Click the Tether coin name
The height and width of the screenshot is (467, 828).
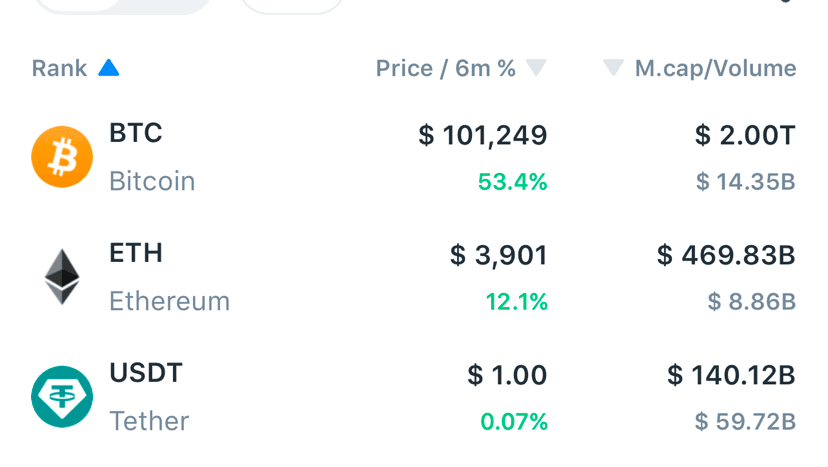point(149,421)
